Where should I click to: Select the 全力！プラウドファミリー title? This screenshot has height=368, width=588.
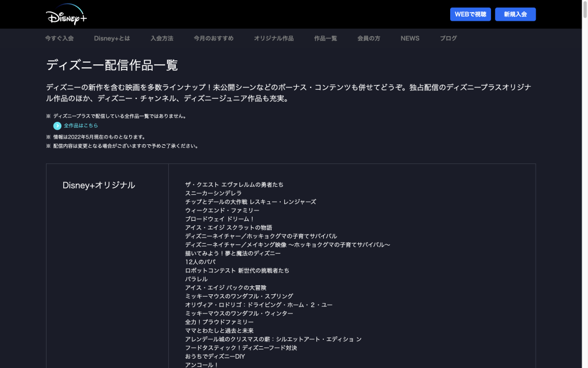(x=219, y=322)
